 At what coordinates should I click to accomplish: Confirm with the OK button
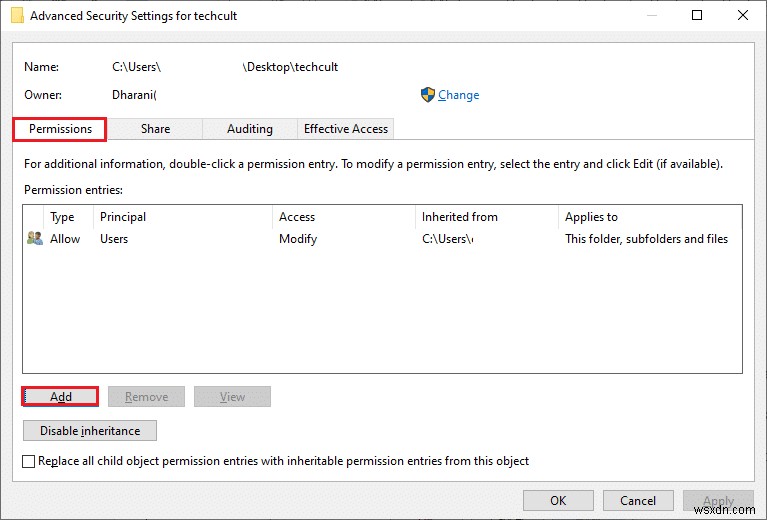[558, 500]
